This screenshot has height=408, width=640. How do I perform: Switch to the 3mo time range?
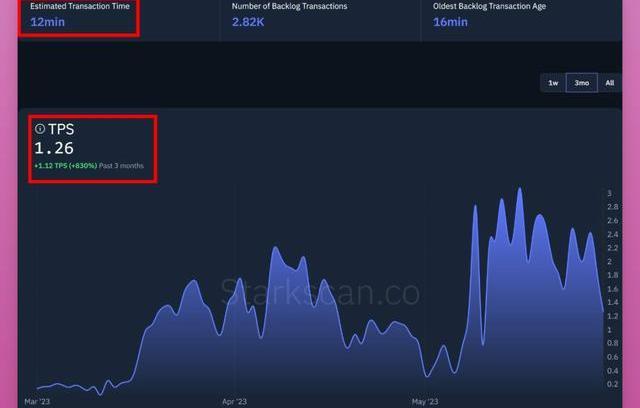pos(581,83)
